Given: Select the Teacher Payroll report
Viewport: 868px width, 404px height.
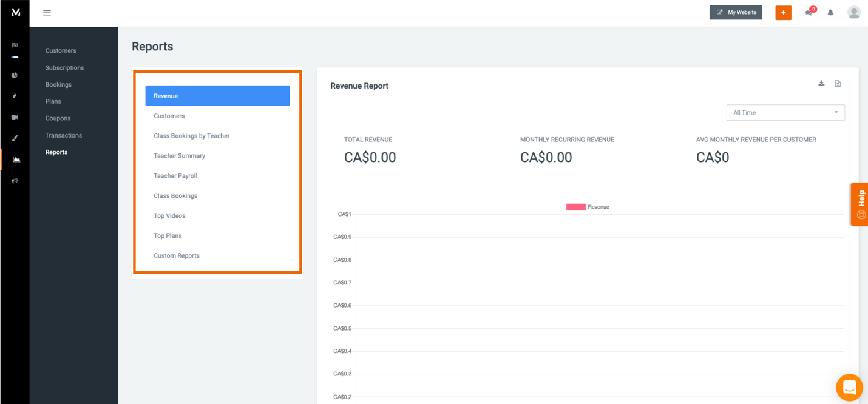Looking at the screenshot, I should click(175, 175).
